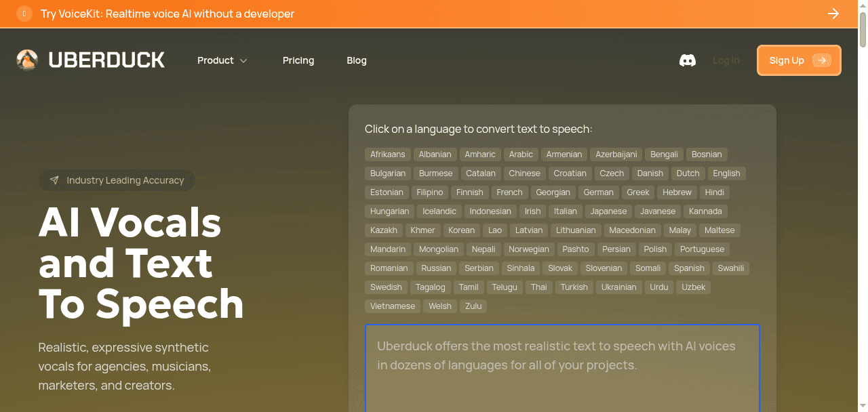Pick Vietnamese language chip

393,306
